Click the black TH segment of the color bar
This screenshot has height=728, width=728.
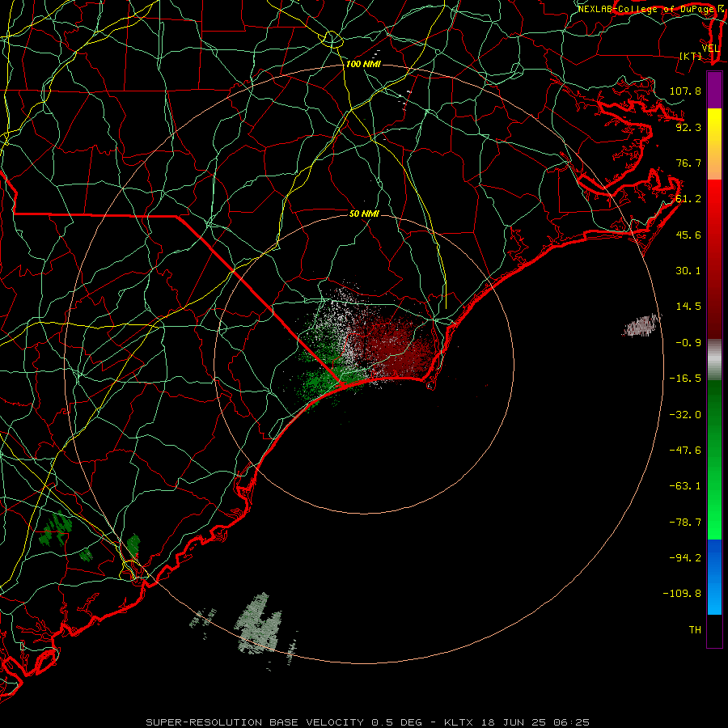714,630
